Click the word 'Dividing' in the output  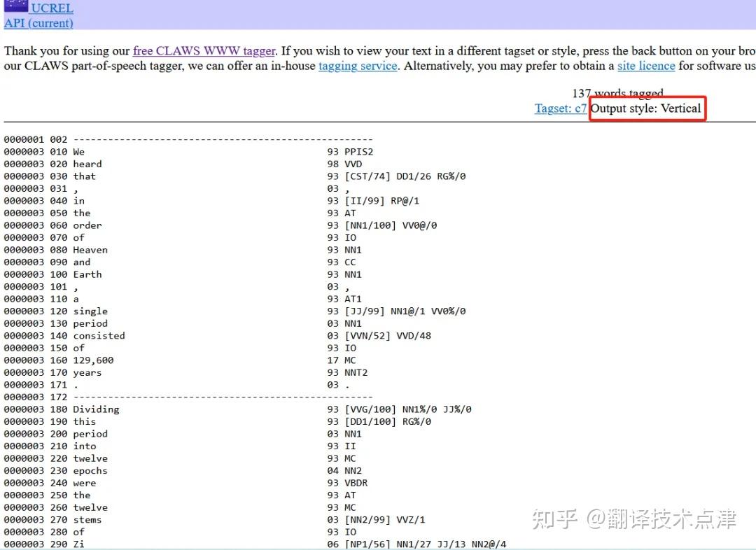tap(96, 409)
